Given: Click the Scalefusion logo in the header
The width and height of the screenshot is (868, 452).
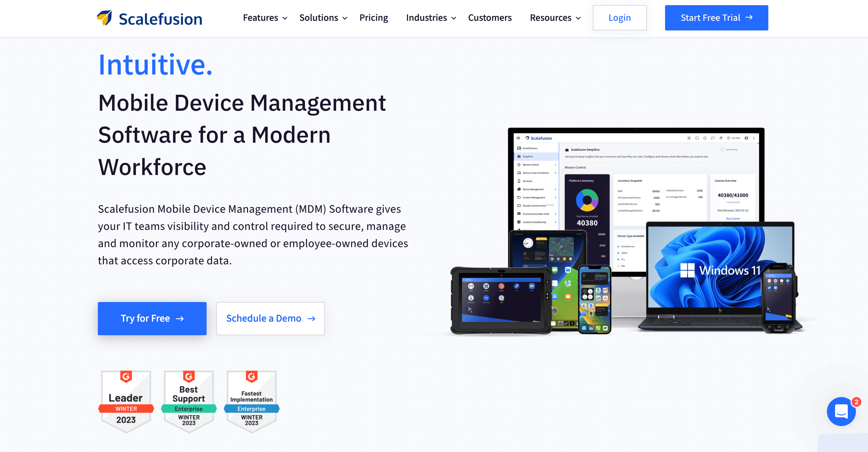Looking at the screenshot, I should pos(149,18).
